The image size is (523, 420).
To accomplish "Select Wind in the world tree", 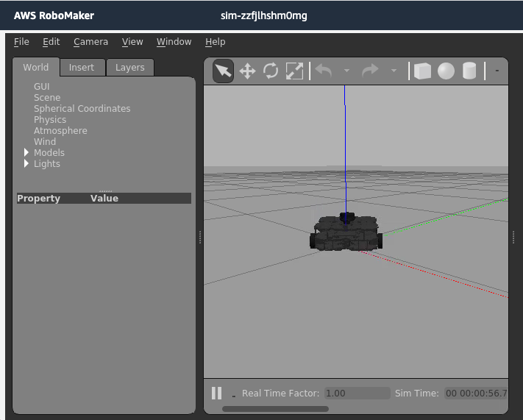I will (45, 141).
